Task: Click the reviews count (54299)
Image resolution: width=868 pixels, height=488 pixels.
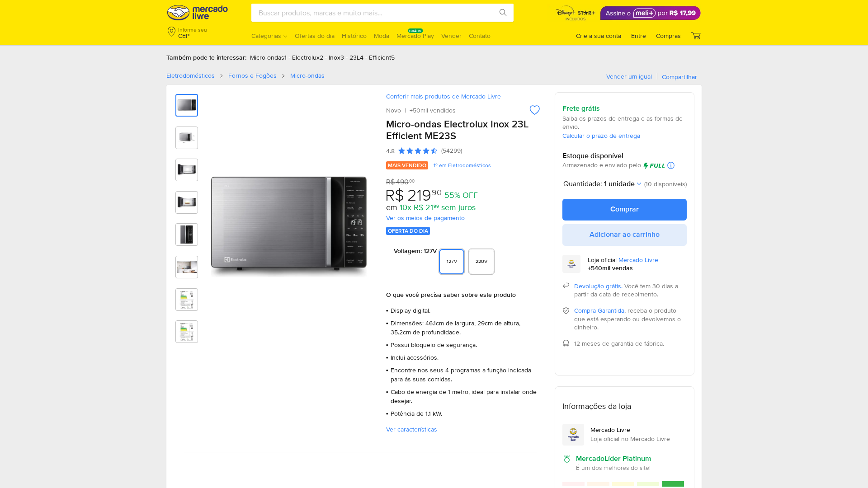Action: [x=451, y=151]
